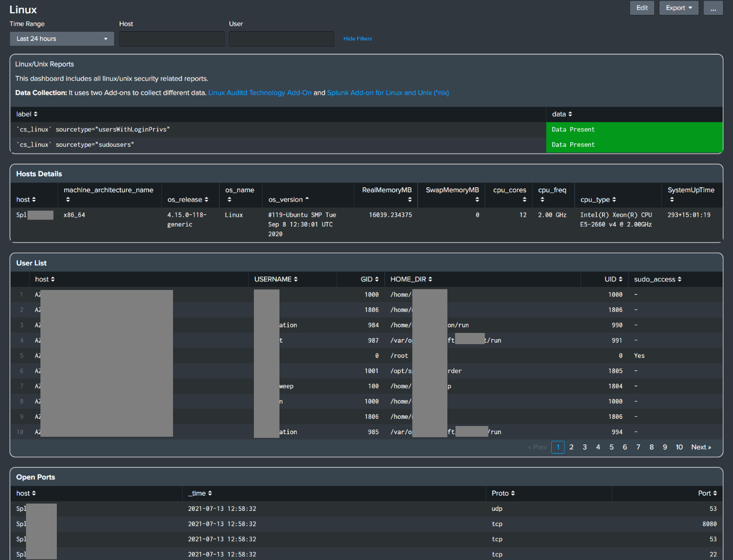Sort reports table by data column
This screenshot has height=560, width=733.
coord(562,114)
